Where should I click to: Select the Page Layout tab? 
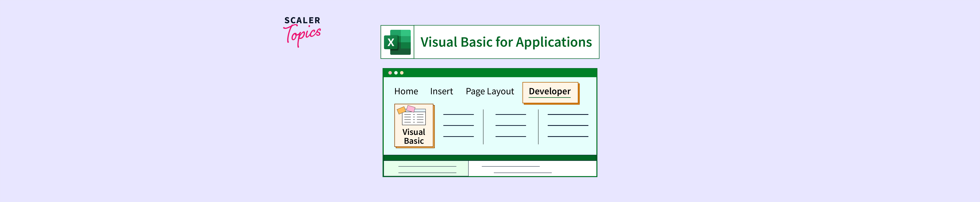pyautogui.click(x=490, y=92)
